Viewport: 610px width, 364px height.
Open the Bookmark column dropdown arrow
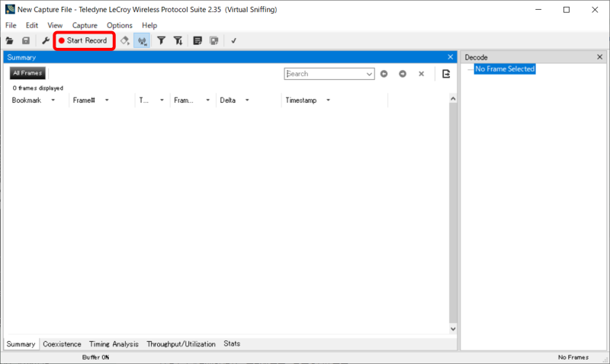53,101
